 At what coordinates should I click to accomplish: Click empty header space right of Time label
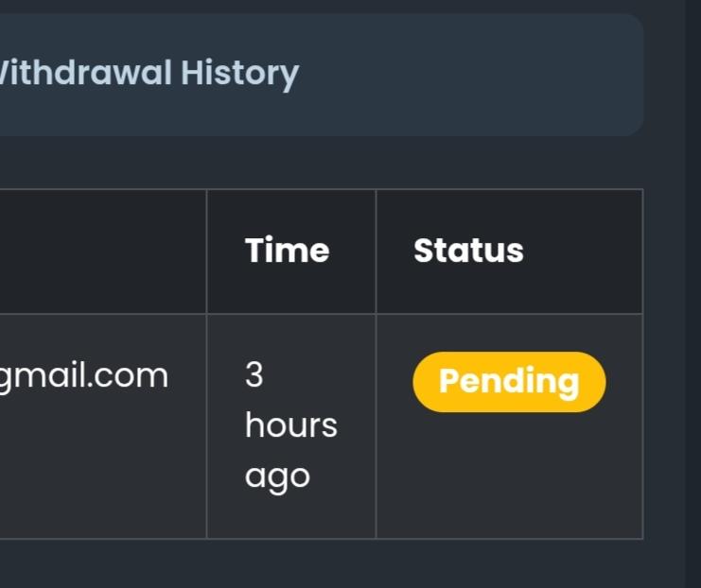point(353,251)
